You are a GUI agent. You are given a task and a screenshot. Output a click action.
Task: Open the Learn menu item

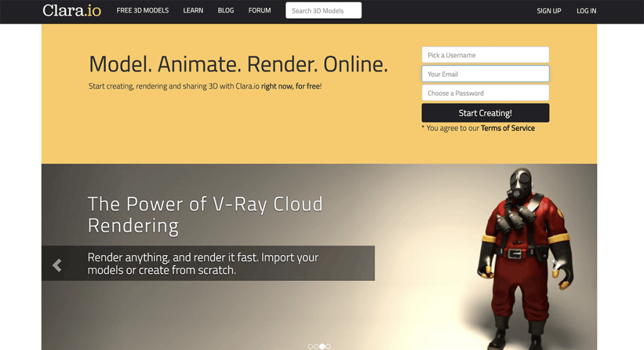coord(193,11)
